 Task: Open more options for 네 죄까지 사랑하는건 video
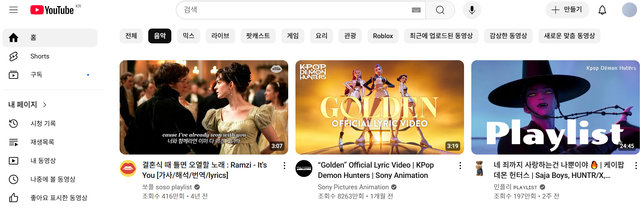click(x=636, y=166)
